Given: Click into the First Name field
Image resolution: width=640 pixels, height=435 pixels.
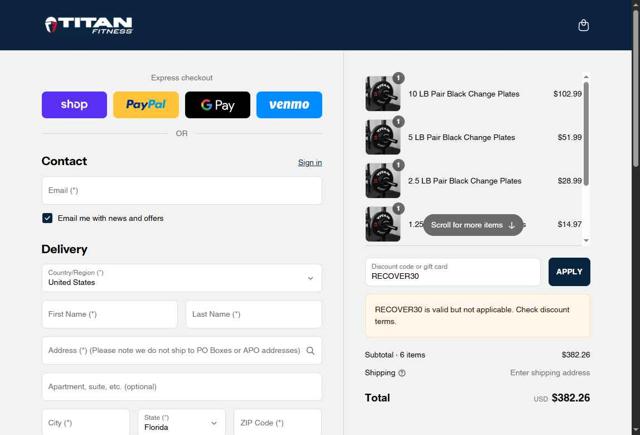Looking at the screenshot, I should tap(110, 314).
